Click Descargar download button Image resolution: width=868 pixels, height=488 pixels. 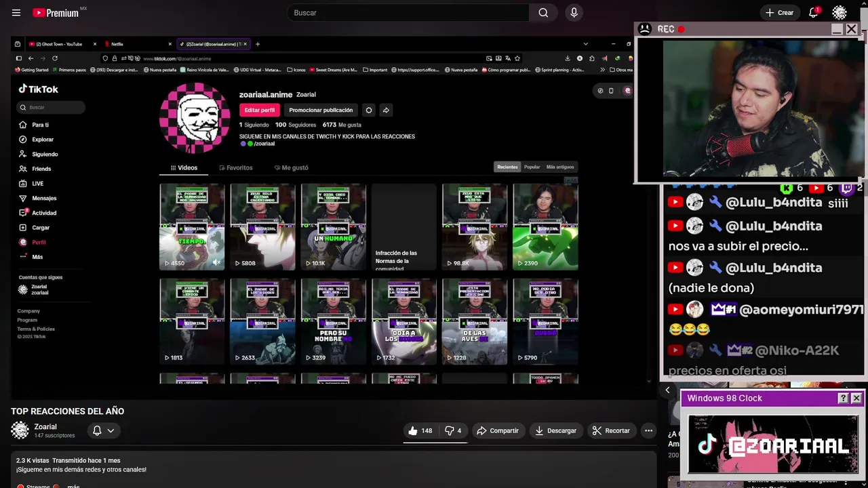coord(555,430)
